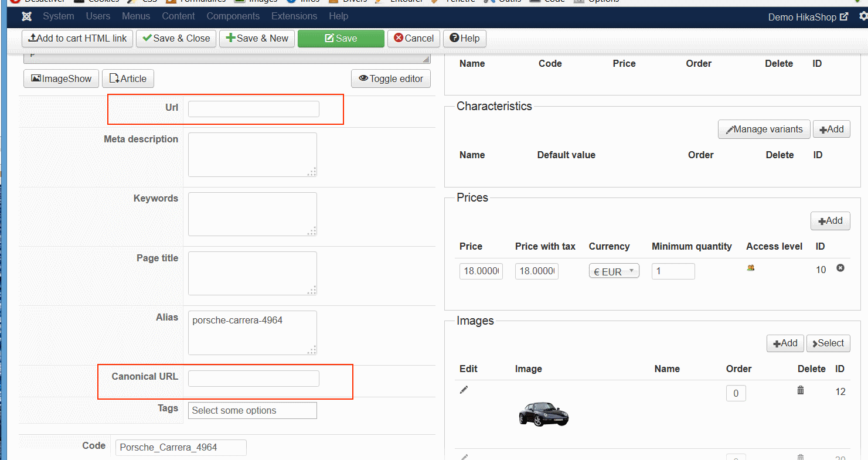Click the Cancel button
Viewport: 868px width, 460px height.
[x=414, y=39]
